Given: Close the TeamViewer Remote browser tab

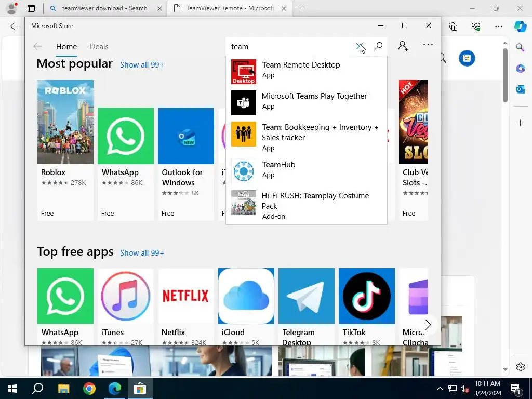Looking at the screenshot, I should (x=284, y=9).
